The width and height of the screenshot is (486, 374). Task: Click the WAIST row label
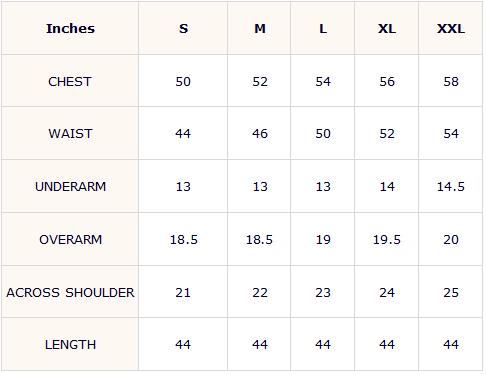coord(70,134)
